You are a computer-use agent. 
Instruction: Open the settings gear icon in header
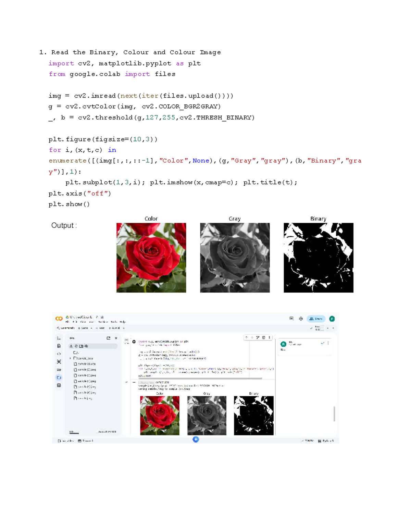tap(301, 319)
